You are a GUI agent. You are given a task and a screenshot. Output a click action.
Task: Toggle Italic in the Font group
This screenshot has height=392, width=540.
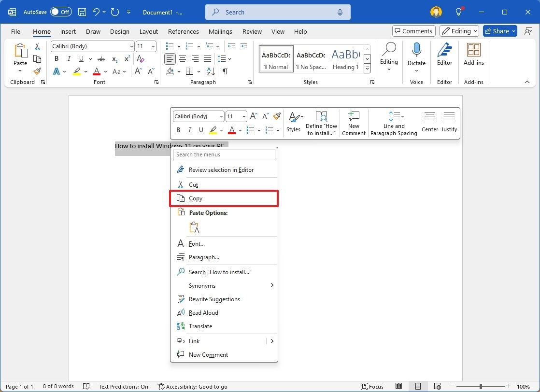(69, 58)
